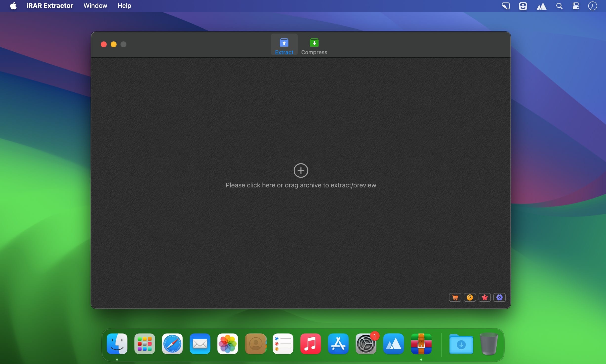The image size is (606, 364).
Task: Open the gear settings button in iRAR window
Action: (499, 297)
